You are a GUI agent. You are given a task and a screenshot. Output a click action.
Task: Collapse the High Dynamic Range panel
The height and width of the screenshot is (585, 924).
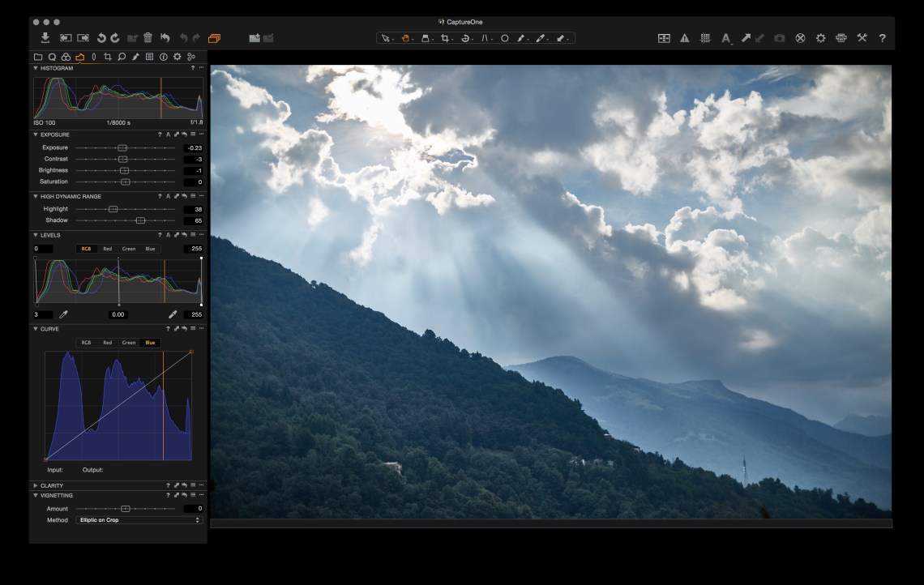click(x=36, y=196)
